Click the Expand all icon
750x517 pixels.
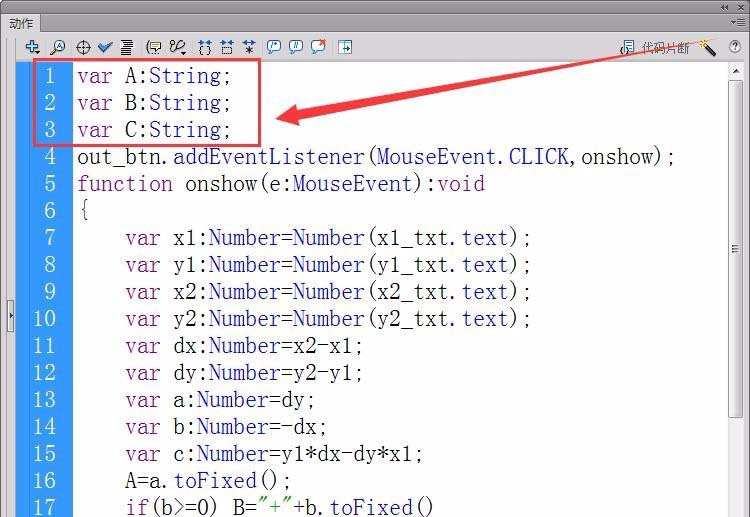click(x=249, y=47)
